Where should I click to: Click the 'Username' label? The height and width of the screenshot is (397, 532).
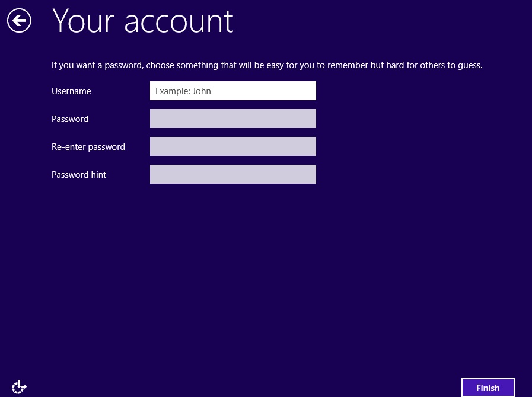tap(71, 91)
